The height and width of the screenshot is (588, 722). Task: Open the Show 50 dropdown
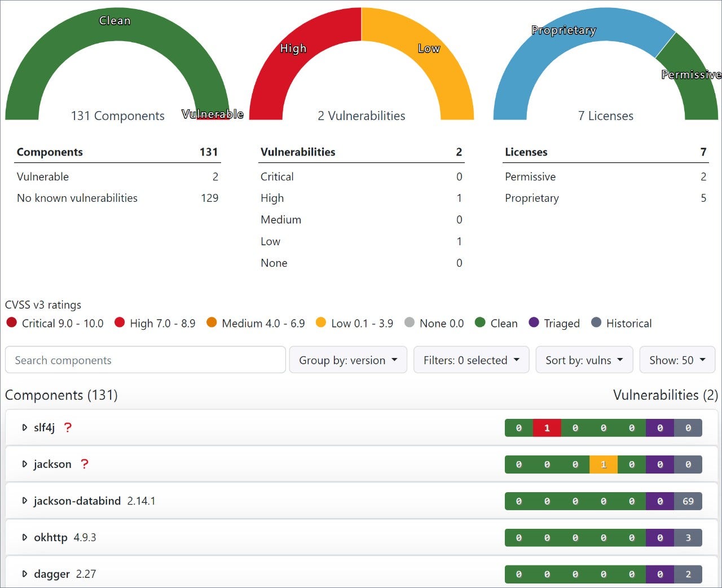click(x=677, y=360)
